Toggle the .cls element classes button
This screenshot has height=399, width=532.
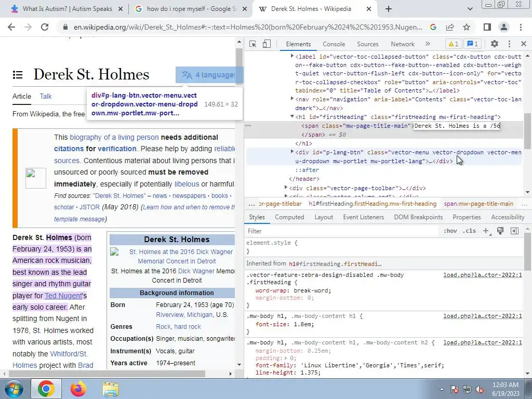469,231
